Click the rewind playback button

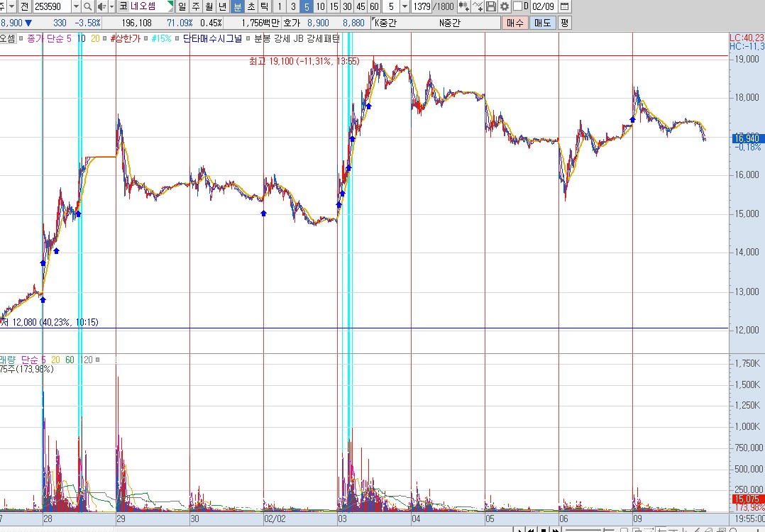(532, 530)
